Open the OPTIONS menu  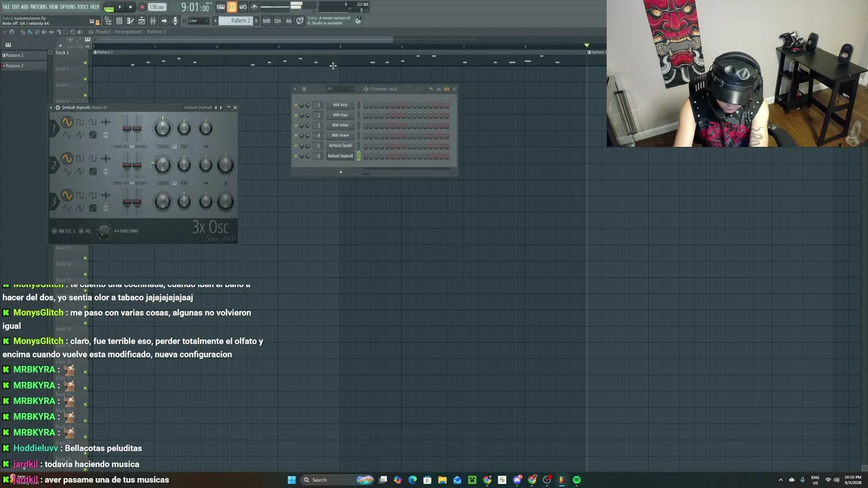68,7
